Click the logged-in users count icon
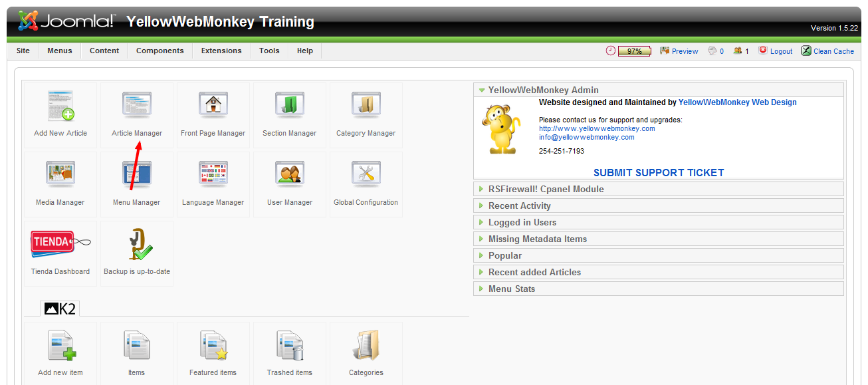The height and width of the screenshot is (385, 868). [x=738, y=51]
